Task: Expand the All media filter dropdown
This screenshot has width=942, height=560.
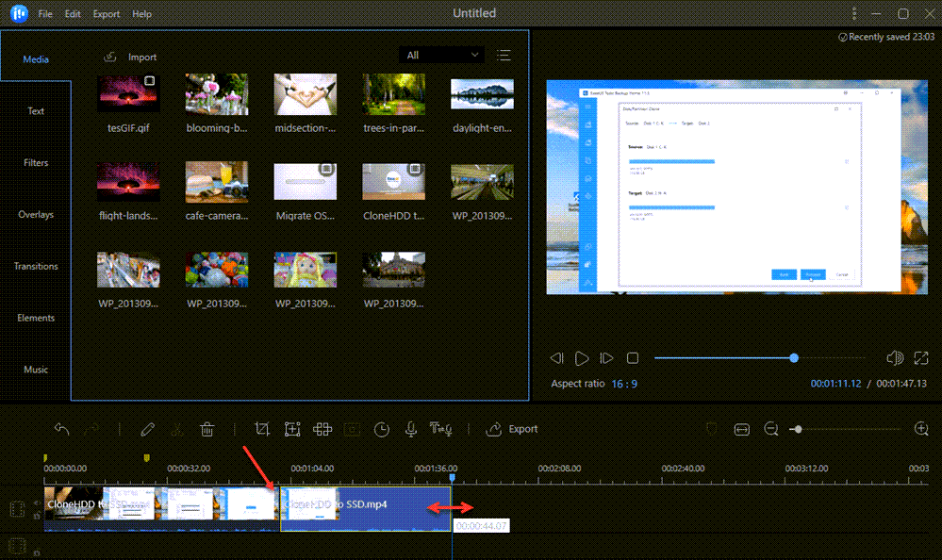Action: 440,56
